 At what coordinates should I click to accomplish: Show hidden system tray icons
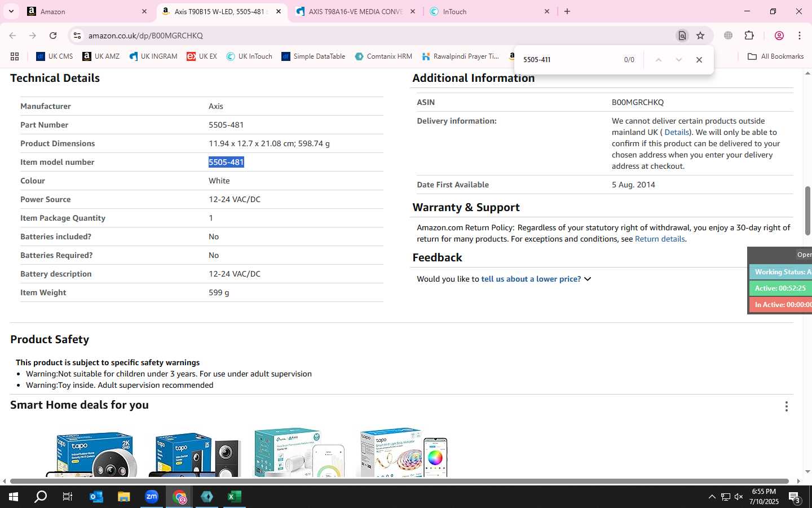[x=712, y=497]
